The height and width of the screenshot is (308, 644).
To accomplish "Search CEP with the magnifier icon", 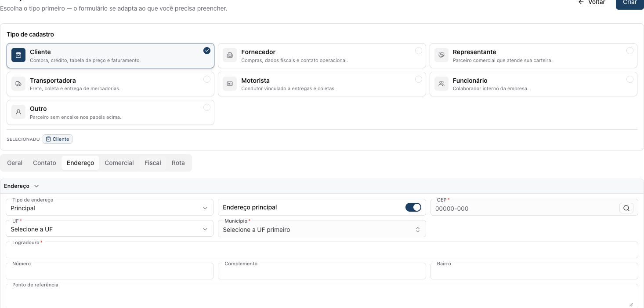I will click(626, 208).
